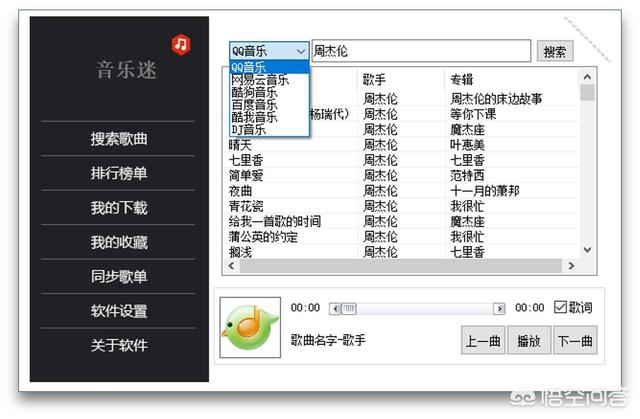The height and width of the screenshot is (419, 640).
Task: Select QQ音乐 in the dropdown list
Action: click(x=269, y=67)
